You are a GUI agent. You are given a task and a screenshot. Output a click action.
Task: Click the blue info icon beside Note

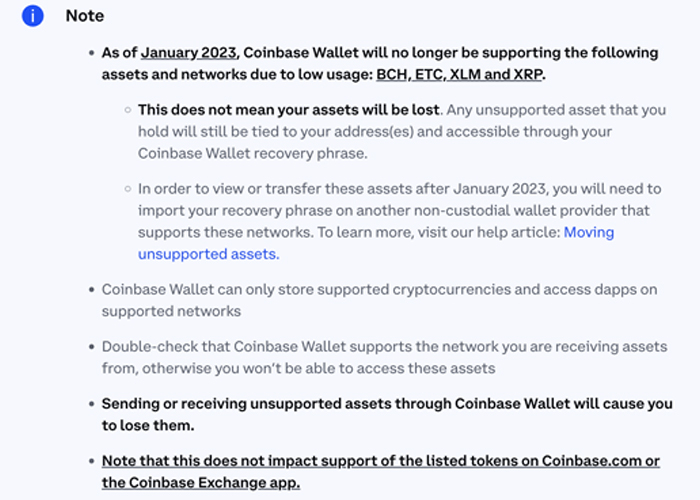point(33,16)
